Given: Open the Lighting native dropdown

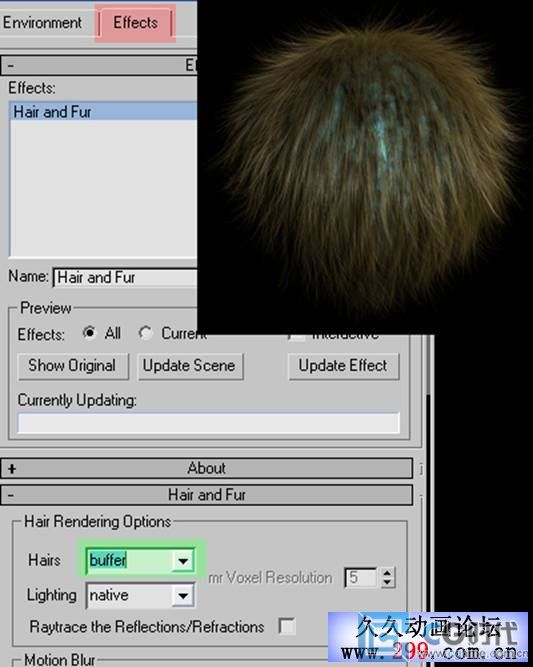Looking at the screenshot, I should 183,596.
